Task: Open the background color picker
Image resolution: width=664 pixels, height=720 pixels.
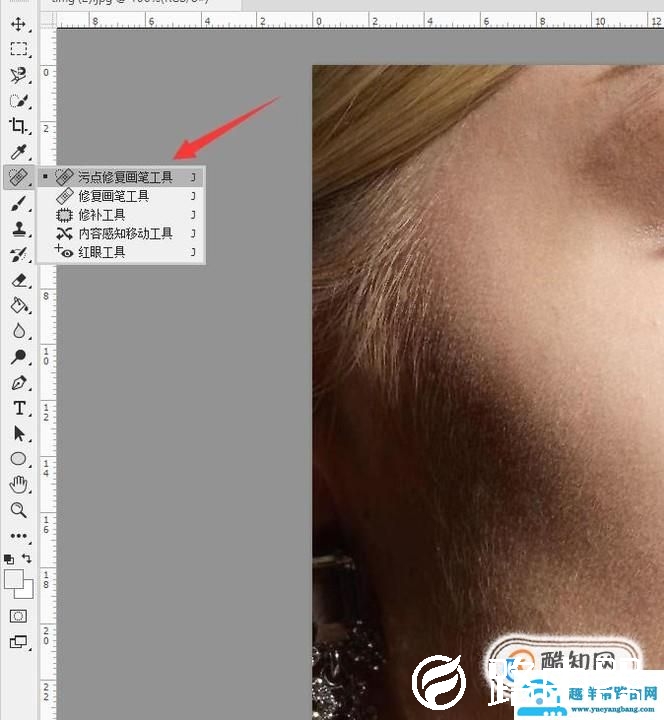Action: point(28,593)
